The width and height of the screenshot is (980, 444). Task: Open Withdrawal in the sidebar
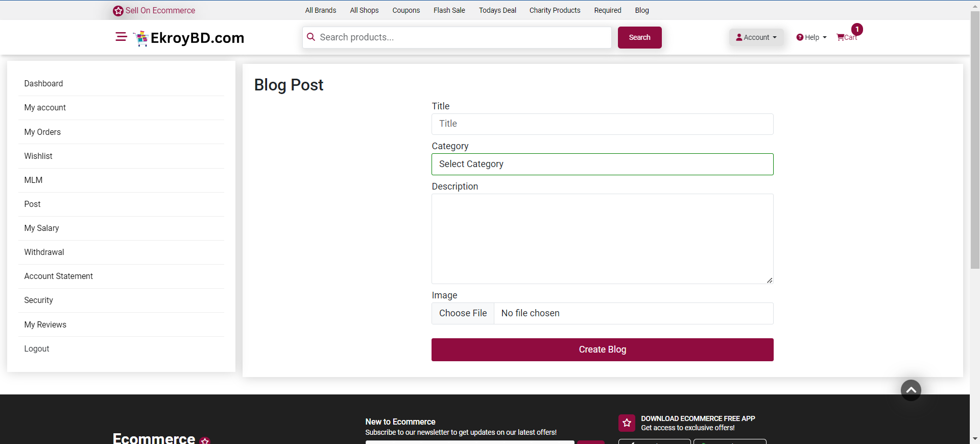44,252
